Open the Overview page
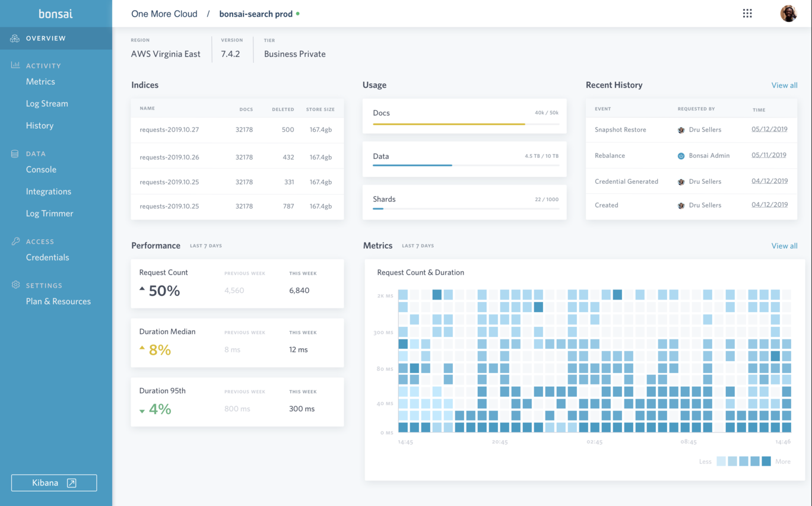This screenshot has width=812, height=506. tap(56, 39)
